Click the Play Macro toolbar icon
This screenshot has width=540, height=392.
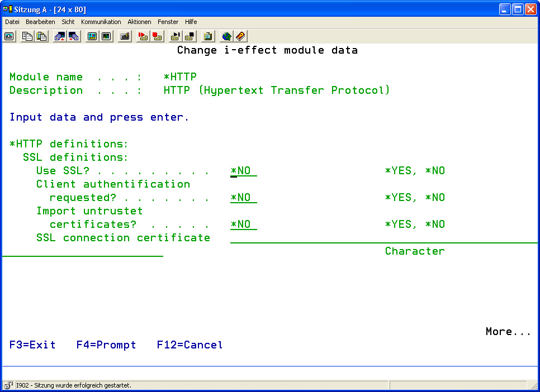point(176,36)
